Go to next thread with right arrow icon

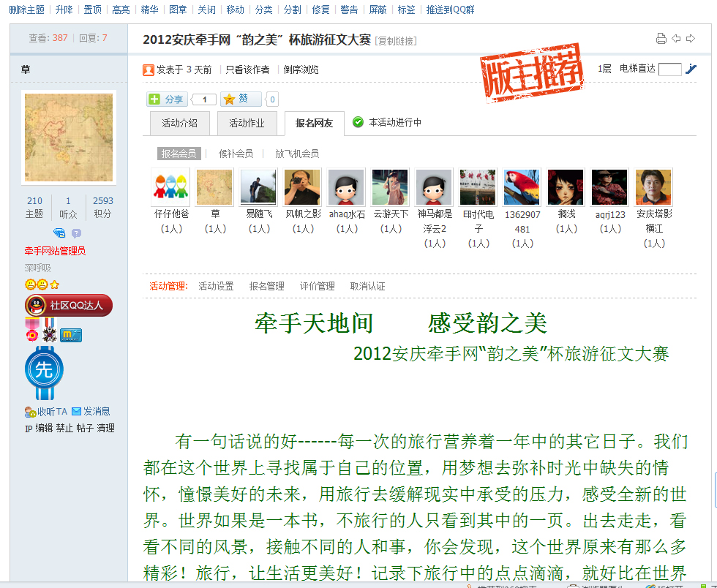691,39
